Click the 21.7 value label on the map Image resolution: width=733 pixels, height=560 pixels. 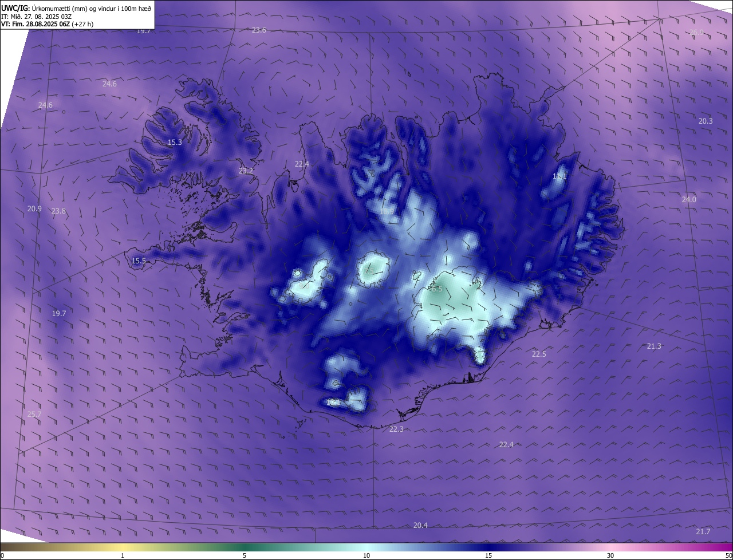click(x=703, y=531)
